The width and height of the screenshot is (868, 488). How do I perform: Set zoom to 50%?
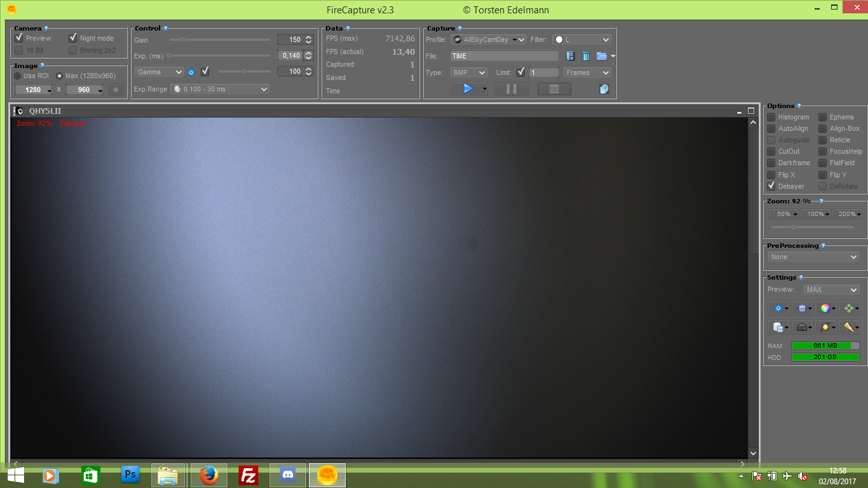[783, 214]
